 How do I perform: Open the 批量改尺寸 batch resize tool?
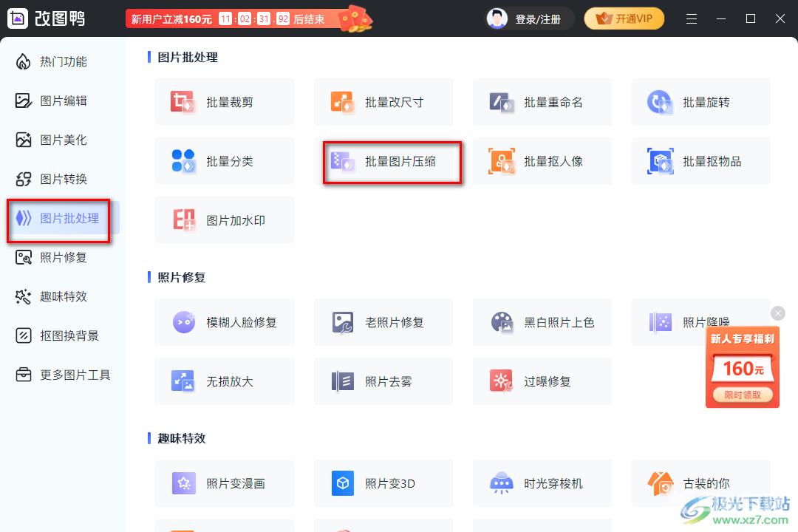tap(383, 102)
